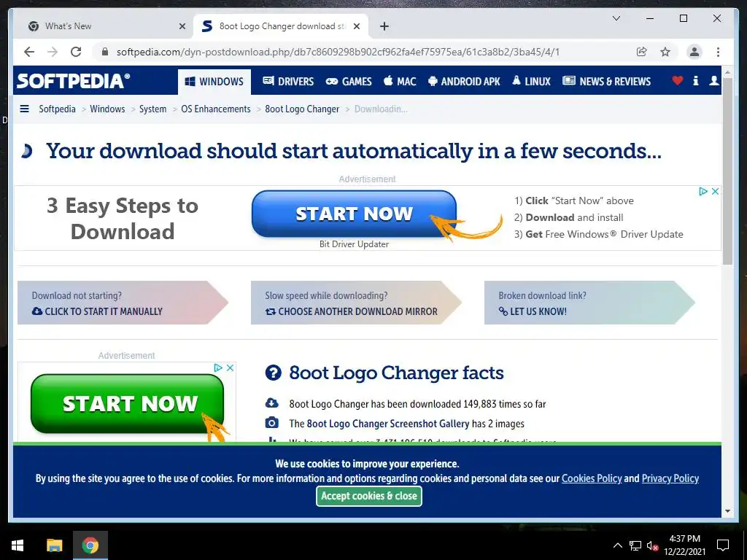
Task: Open a new tab with plus button
Action: coord(384,26)
